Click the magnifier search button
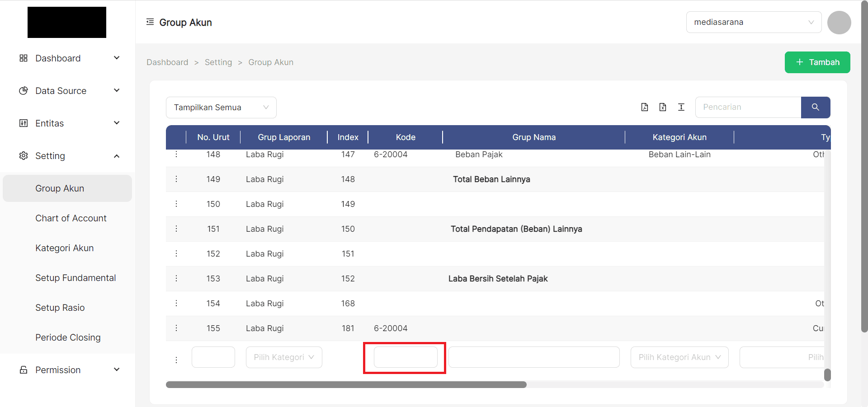The width and height of the screenshot is (868, 407). coord(815,107)
